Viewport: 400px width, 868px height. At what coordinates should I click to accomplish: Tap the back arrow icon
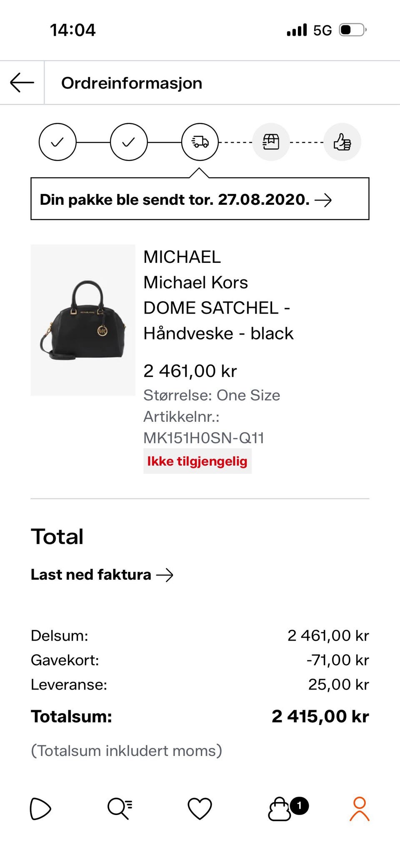click(x=22, y=83)
